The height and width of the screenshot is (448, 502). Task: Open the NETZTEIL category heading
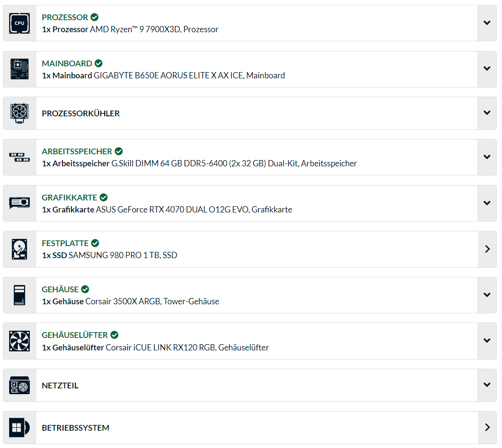pyautogui.click(x=60, y=386)
